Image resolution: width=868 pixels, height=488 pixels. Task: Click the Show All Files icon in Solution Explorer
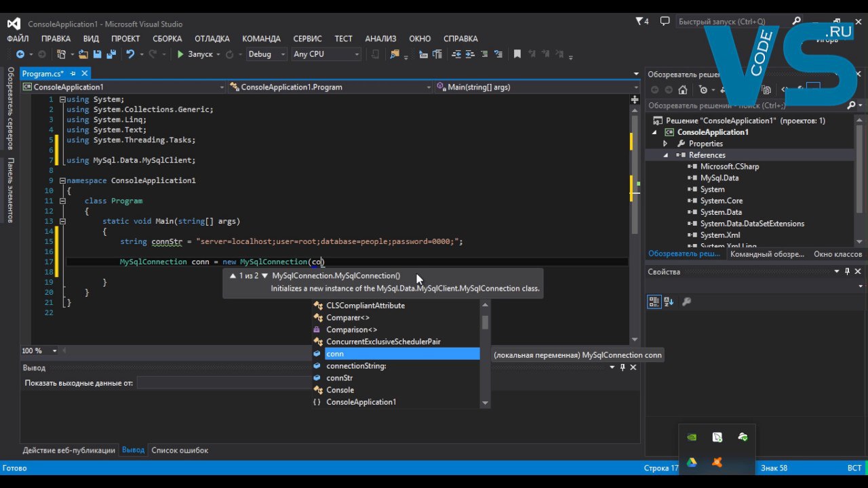[766, 89]
